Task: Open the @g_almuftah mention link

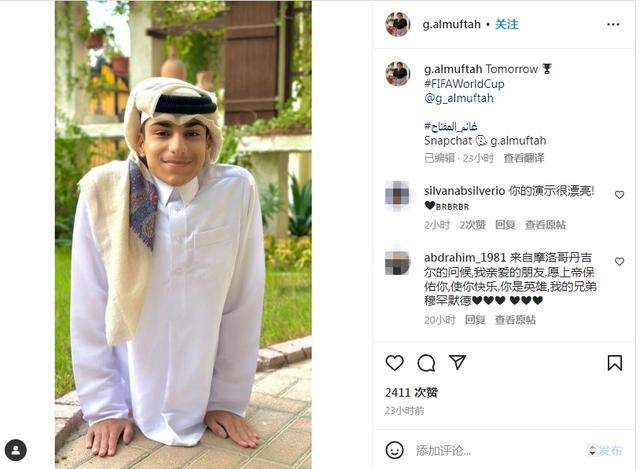Action: 459,98
